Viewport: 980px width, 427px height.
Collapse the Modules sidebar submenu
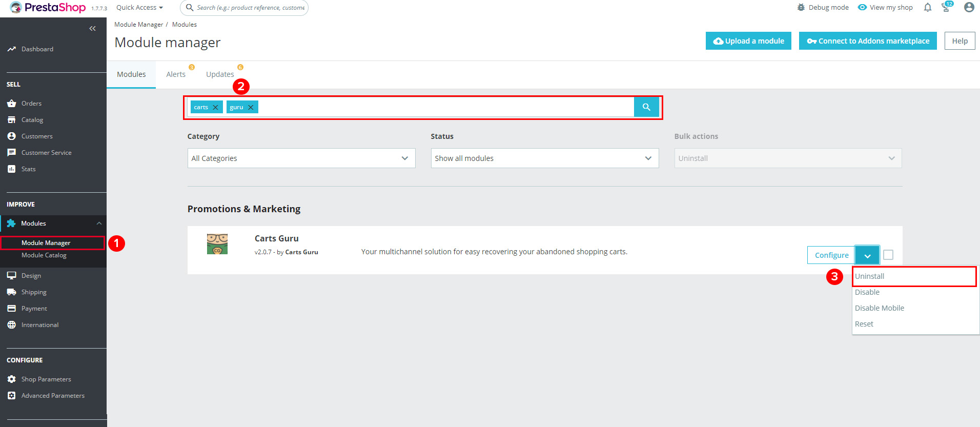(99, 223)
